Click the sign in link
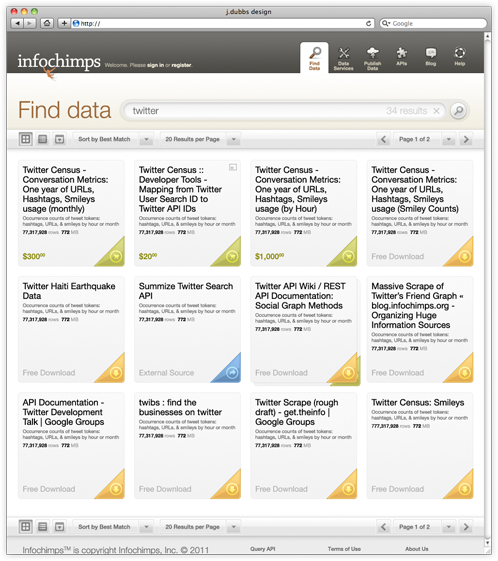498x561 pixels. pos(156,65)
